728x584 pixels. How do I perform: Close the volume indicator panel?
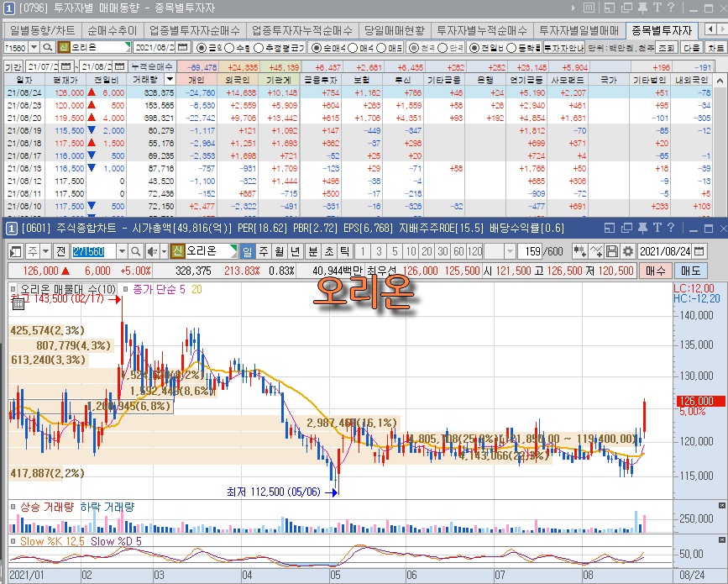722,506
